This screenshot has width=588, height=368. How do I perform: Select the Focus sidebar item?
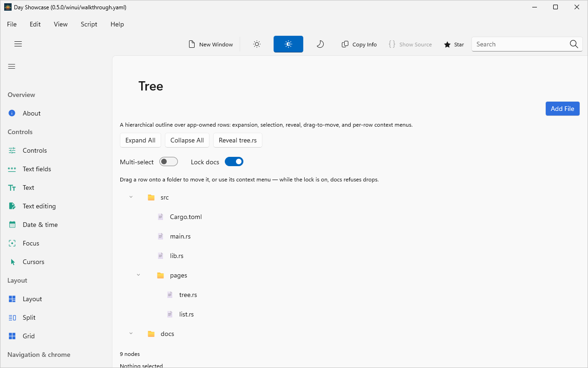(x=56, y=243)
